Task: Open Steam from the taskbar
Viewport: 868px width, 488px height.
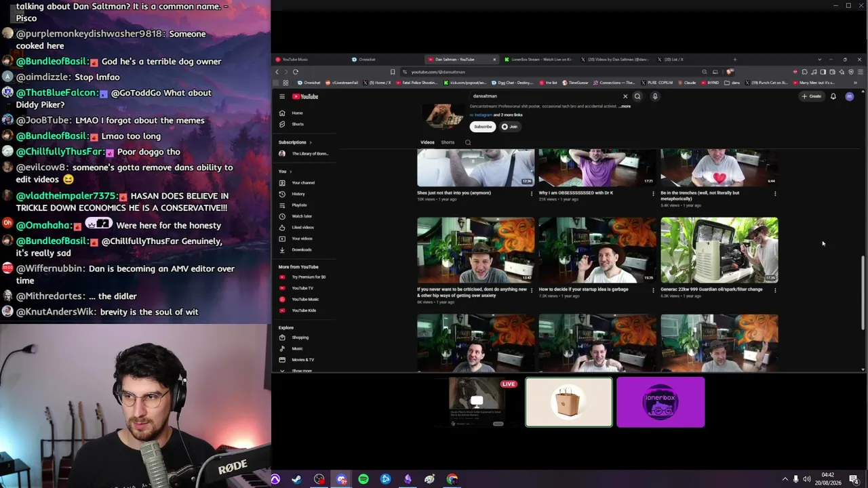Action: click(297, 479)
